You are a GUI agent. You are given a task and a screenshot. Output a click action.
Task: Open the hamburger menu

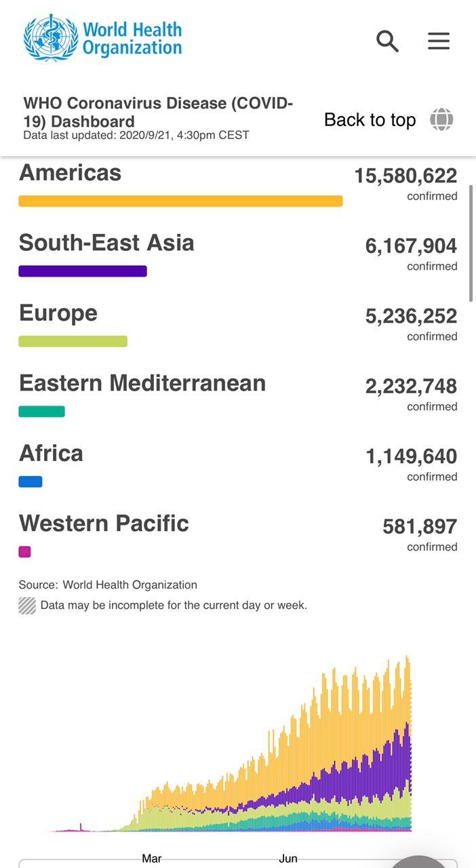click(x=439, y=41)
